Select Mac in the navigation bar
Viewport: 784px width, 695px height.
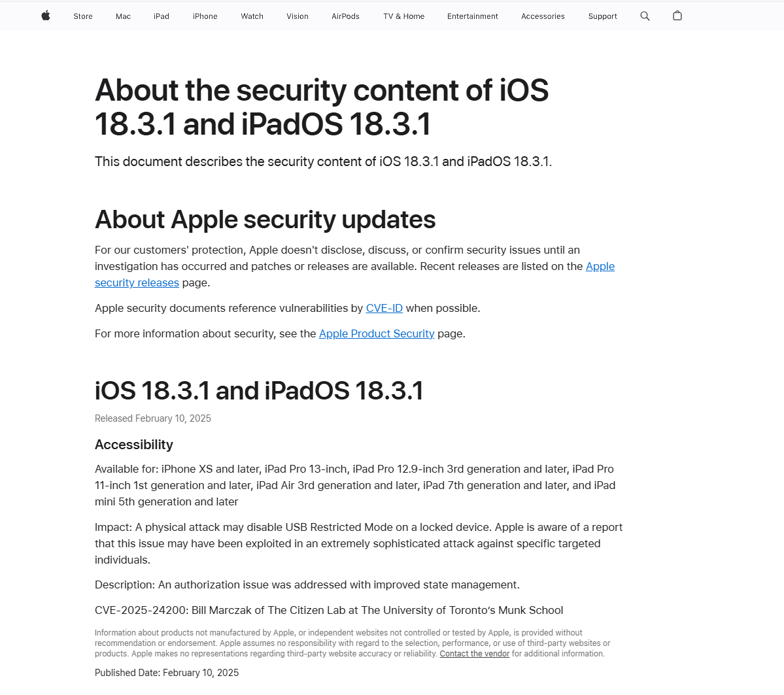tap(123, 16)
